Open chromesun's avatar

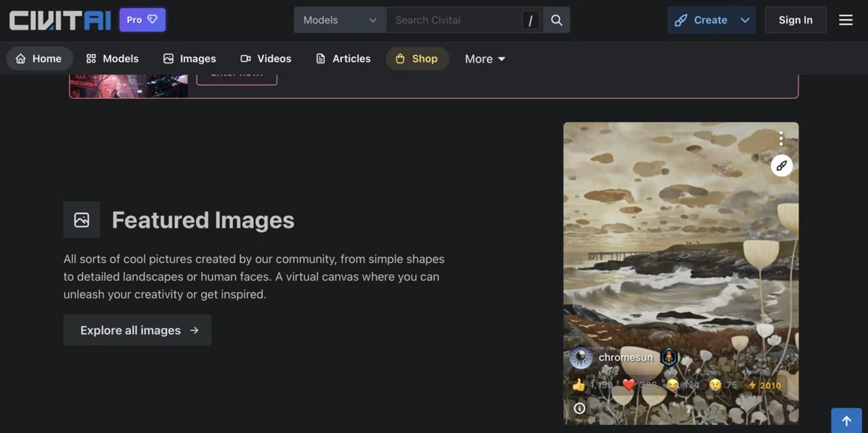pos(581,357)
